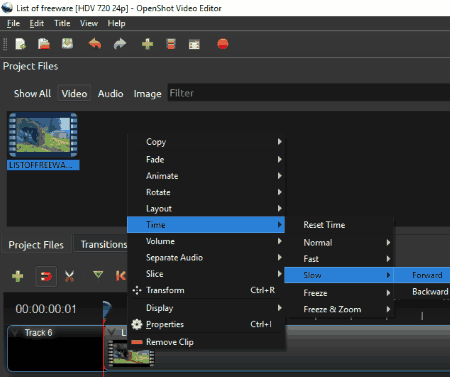This screenshot has height=377, width=450.
Task: Expand the Rotate submenu
Action: point(206,192)
